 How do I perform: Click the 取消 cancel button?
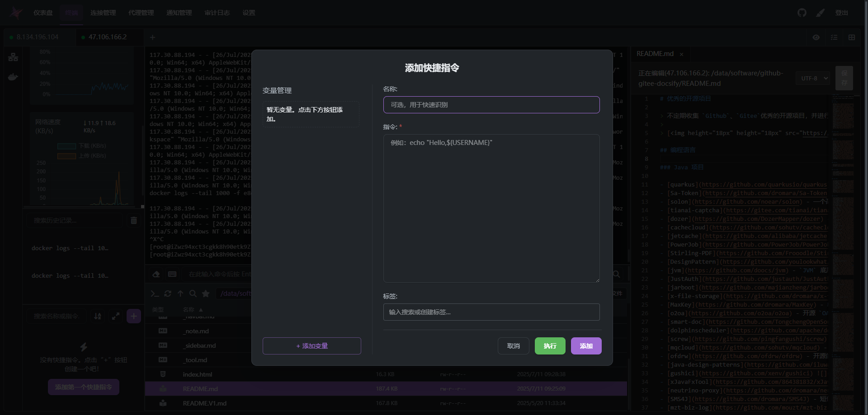click(x=513, y=346)
